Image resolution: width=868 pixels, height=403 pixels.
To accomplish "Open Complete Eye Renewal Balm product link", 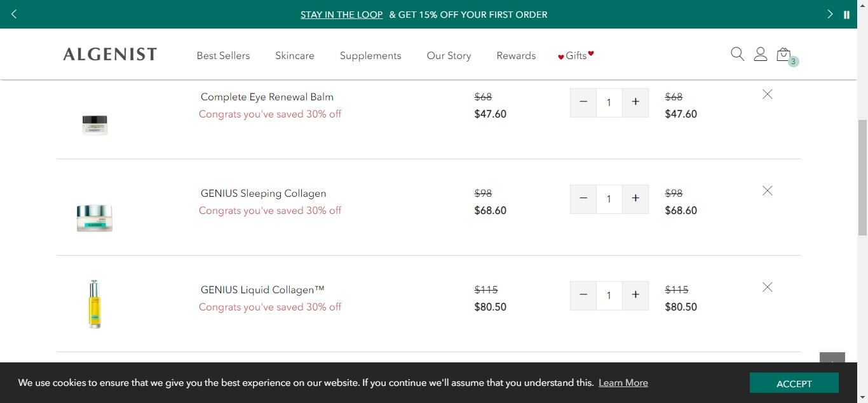I will click(x=267, y=97).
